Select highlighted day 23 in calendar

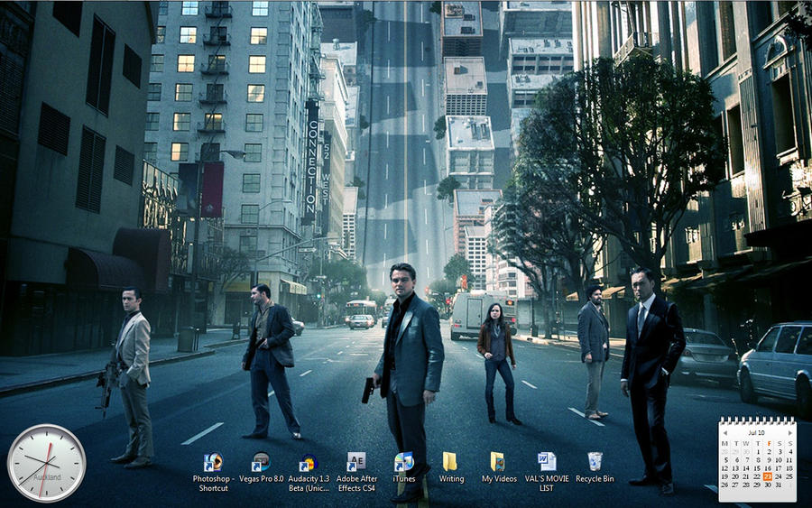click(768, 477)
